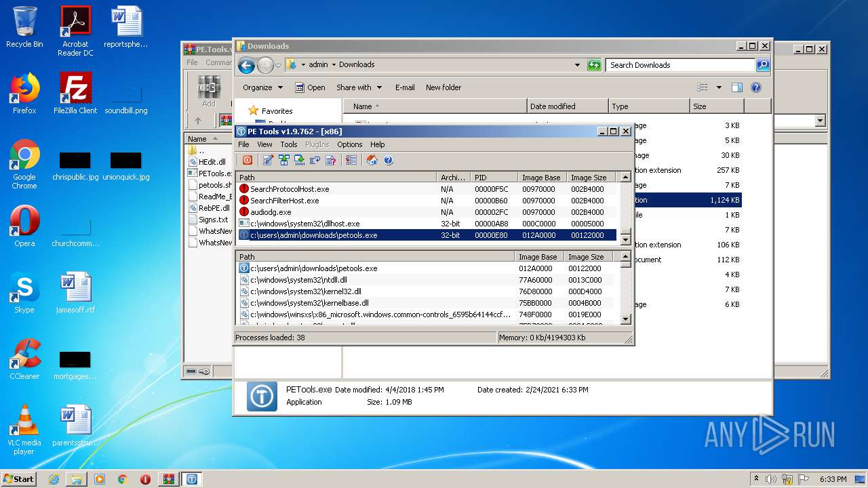Screen dimensions: 868x488
Task: Click New folder in Downloads toolbar
Action: (443, 87)
